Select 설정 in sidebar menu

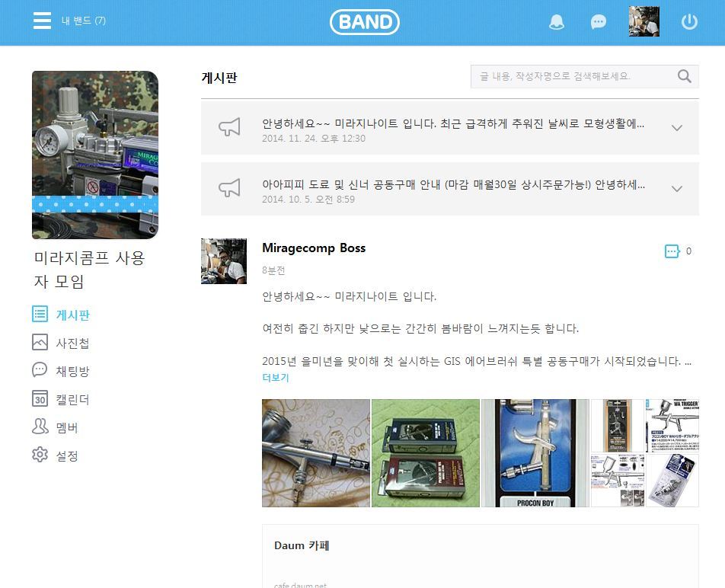point(67,455)
